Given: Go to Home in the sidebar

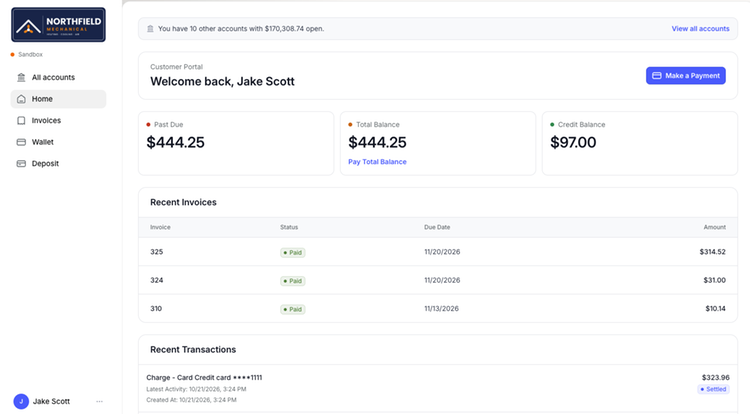Looking at the screenshot, I should (58, 99).
